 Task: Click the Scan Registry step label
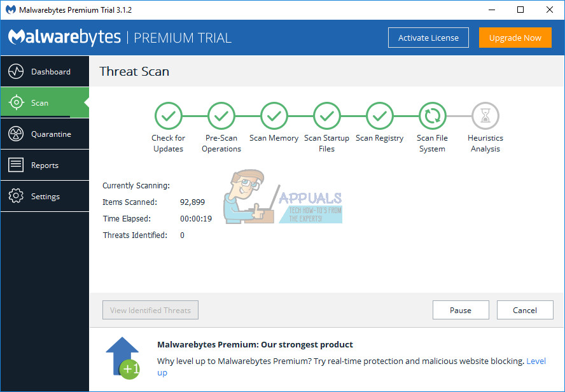379,138
